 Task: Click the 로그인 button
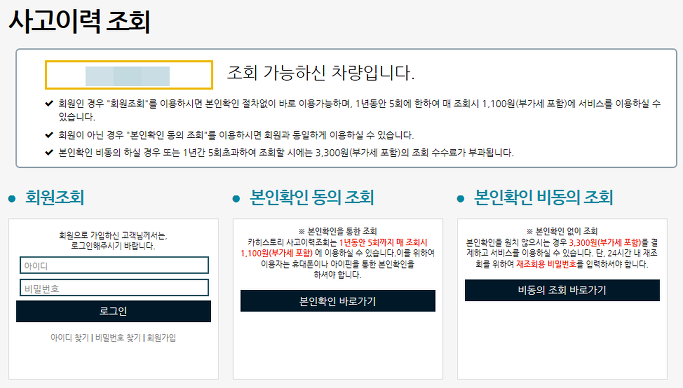coord(113,311)
